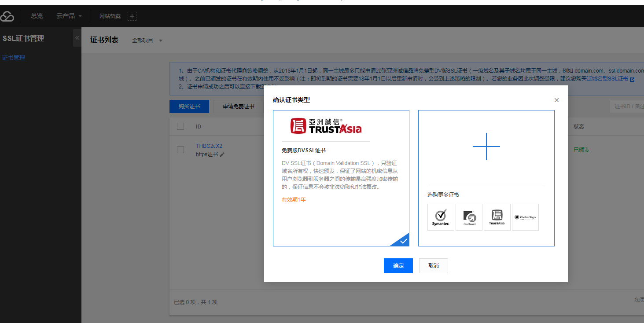Open the 泛域名型SSL证书 link
644x323 pixels.
[607, 79]
